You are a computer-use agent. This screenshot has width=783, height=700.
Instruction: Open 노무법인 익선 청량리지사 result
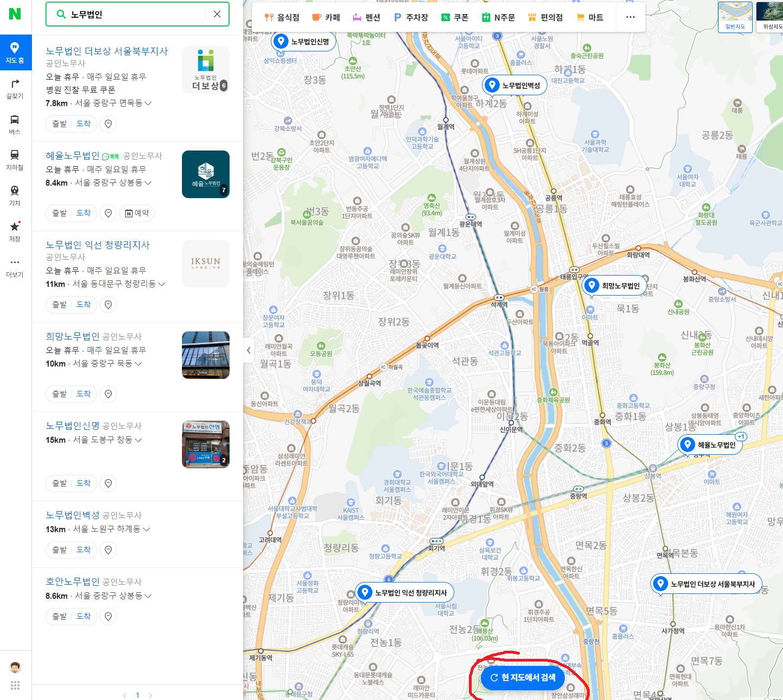pyautogui.click(x=98, y=245)
